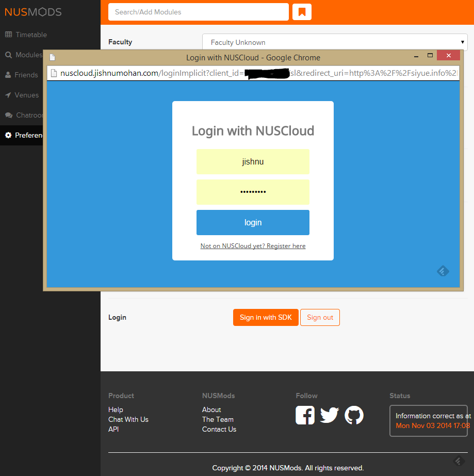
Task: Click the Mon Nov 03 2014 timestamp
Action: 433,425
